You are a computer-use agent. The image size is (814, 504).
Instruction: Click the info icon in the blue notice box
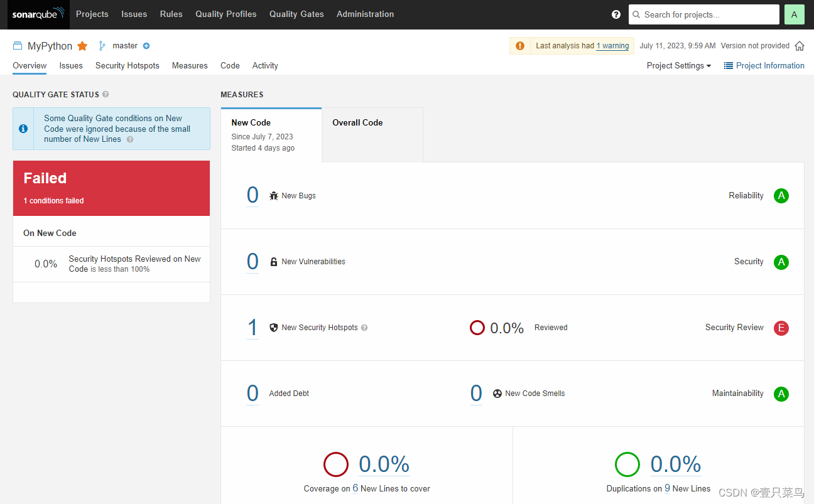point(23,129)
